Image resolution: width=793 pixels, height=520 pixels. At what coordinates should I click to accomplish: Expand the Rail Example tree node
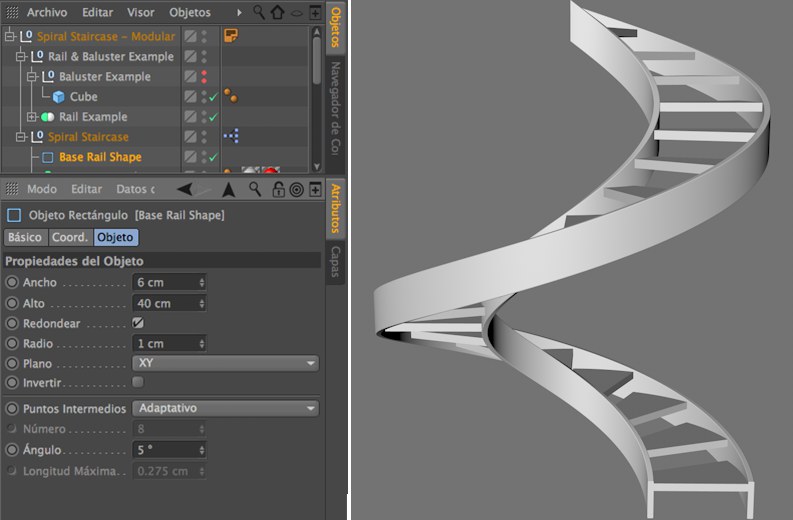click(x=31, y=117)
